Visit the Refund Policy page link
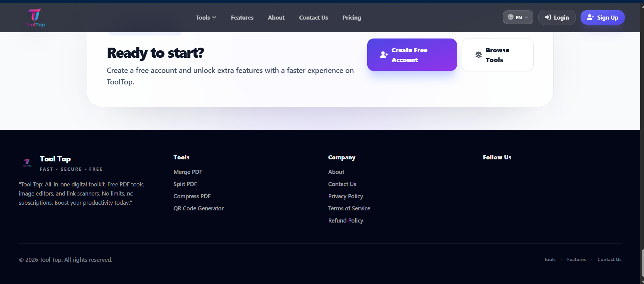Image resolution: width=644 pixels, height=284 pixels. click(346, 221)
